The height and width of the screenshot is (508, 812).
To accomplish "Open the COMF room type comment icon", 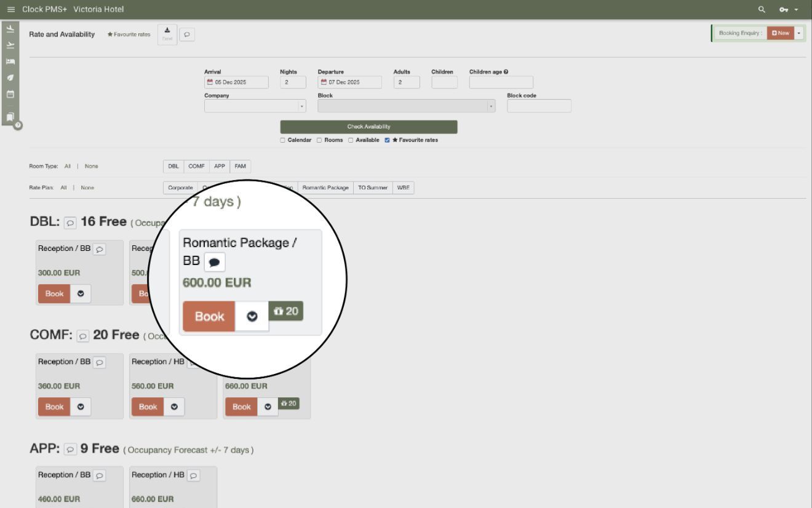I will (83, 335).
